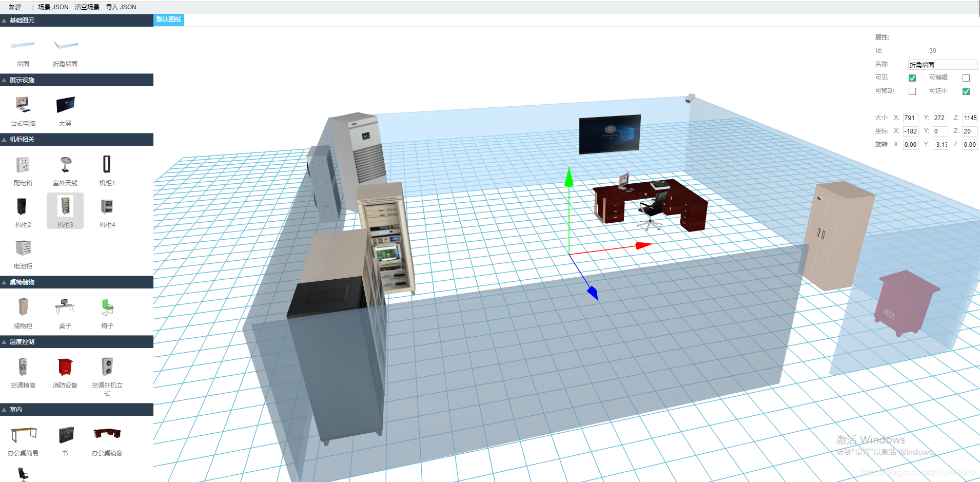Select the 空调精简 air conditioner icon

coord(23,367)
